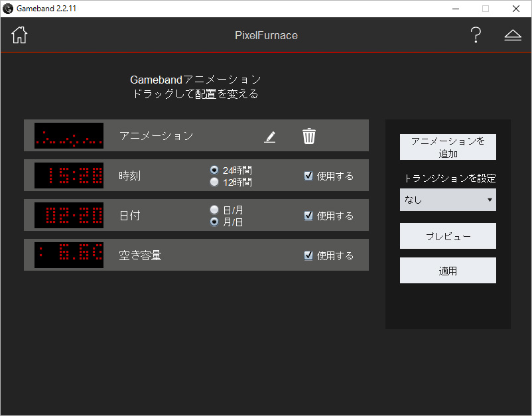Click the アニメーションを追加 button
This screenshot has height=416, width=532.
click(448, 147)
